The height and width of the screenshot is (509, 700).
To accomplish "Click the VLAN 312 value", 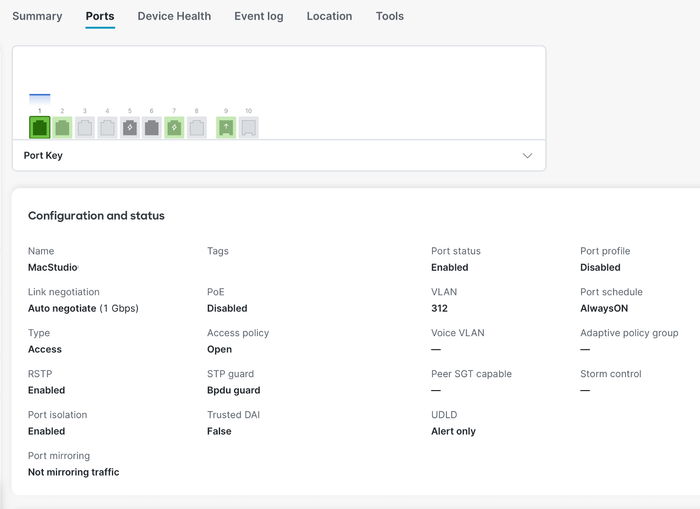I will click(x=439, y=309).
